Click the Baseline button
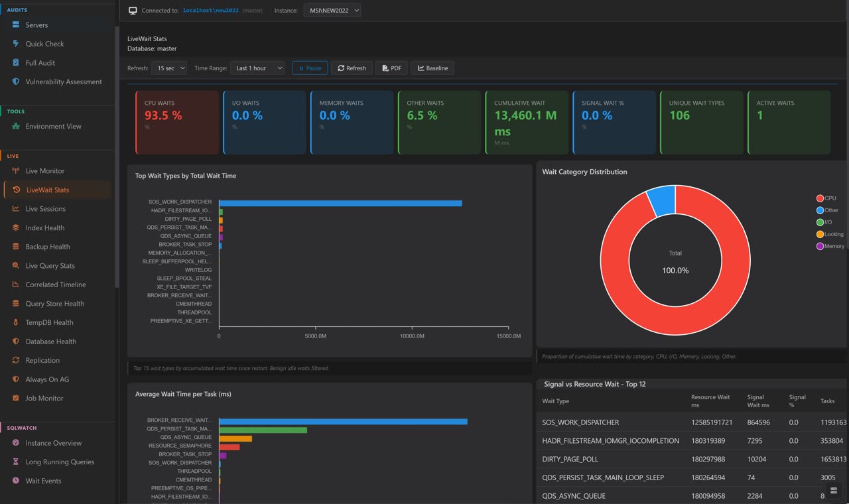 [432, 67]
